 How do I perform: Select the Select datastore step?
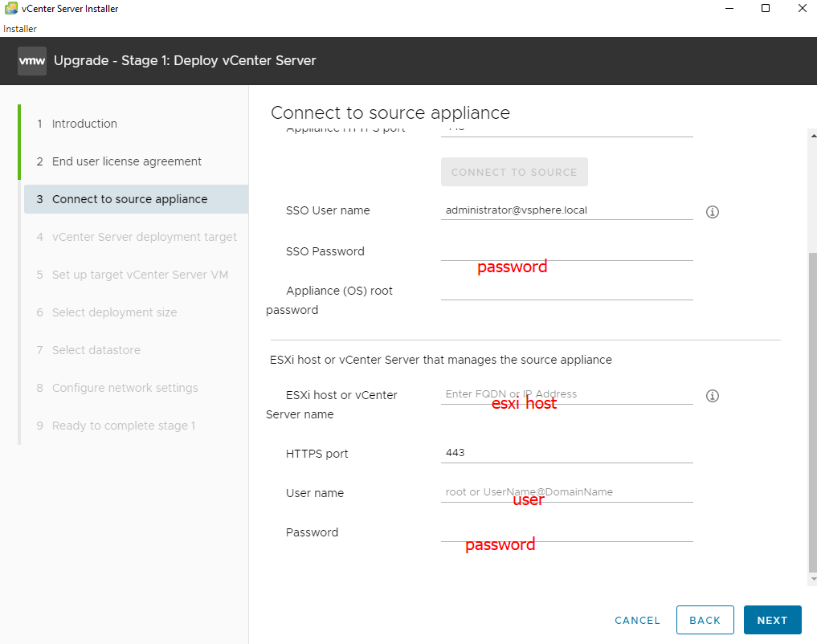click(136, 350)
